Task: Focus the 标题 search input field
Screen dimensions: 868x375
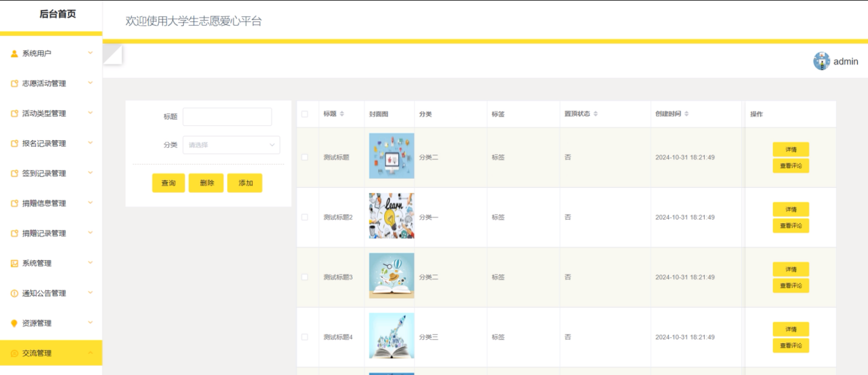Action: click(x=227, y=117)
